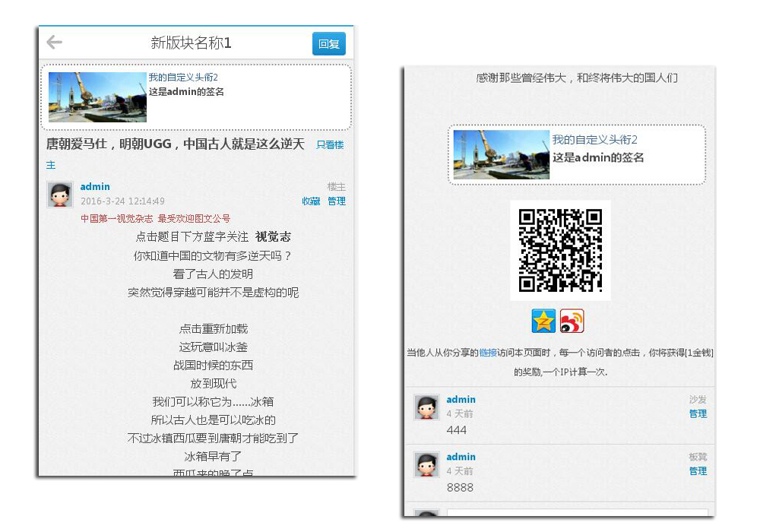The width and height of the screenshot is (760, 532).
Task: Share via the Weibo icon
Action: [x=572, y=321]
